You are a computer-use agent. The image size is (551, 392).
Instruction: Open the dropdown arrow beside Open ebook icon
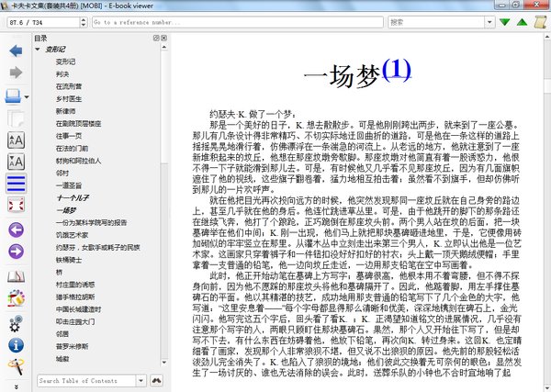27,97
